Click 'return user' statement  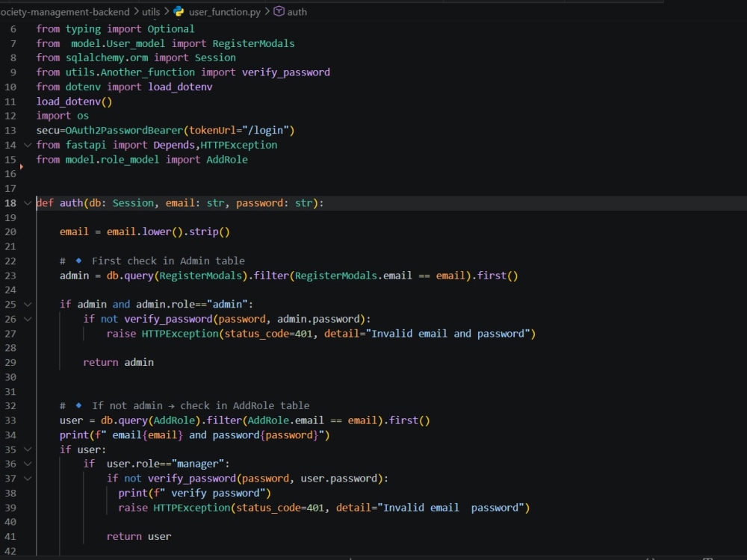pyautogui.click(x=139, y=537)
